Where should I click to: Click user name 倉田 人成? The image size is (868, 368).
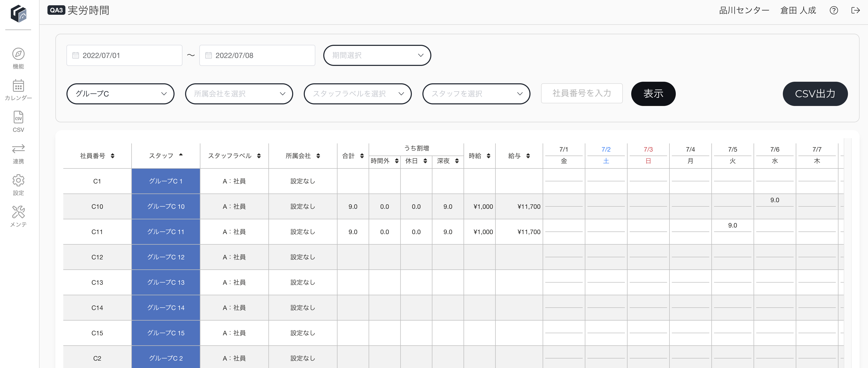coord(798,11)
